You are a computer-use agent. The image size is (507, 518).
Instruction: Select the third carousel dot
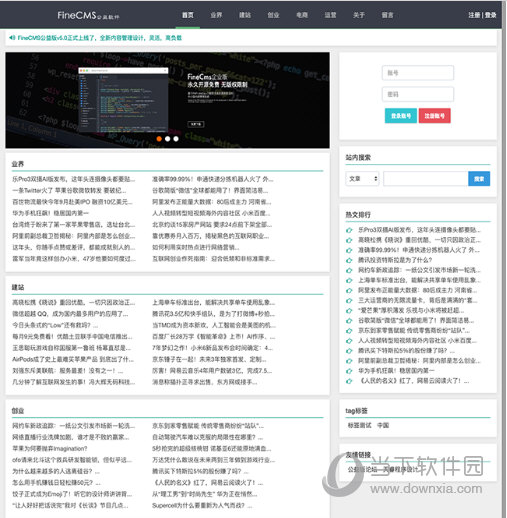coord(176,139)
